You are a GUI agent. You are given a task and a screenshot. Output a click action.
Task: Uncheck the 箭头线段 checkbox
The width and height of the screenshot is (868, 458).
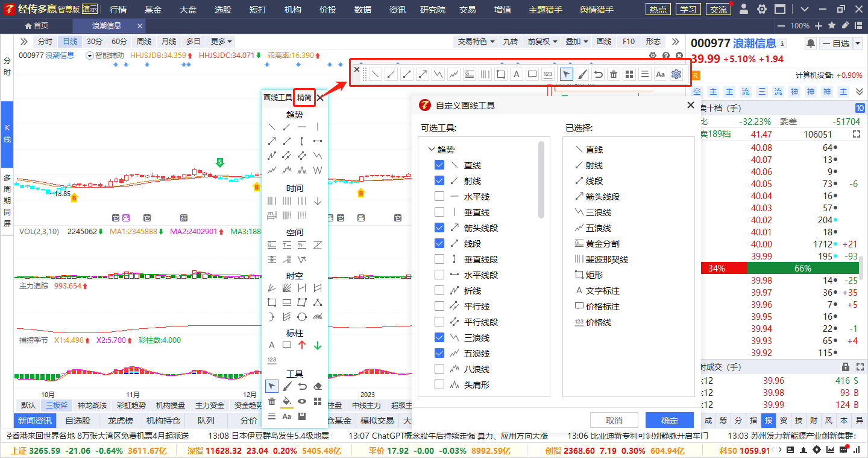439,227
